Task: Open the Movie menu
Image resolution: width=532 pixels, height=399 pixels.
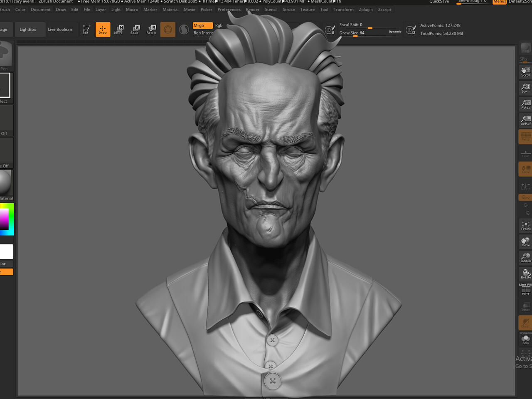Action: click(x=190, y=10)
